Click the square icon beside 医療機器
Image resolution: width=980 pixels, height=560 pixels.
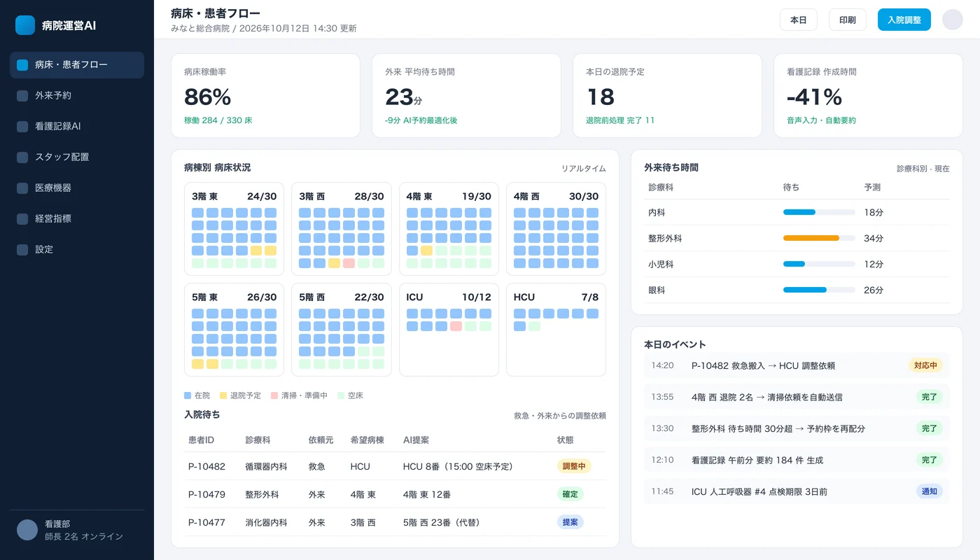[22, 188]
